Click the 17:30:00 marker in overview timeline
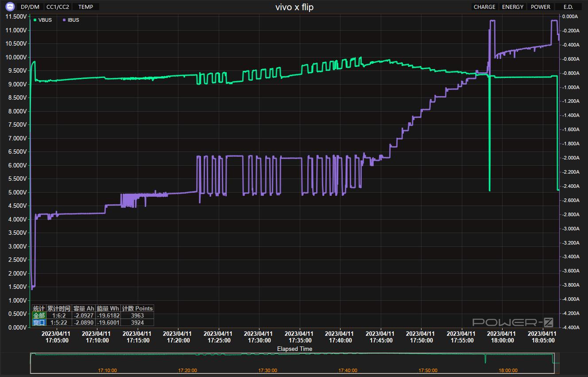588x377 pixels. tap(267, 370)
